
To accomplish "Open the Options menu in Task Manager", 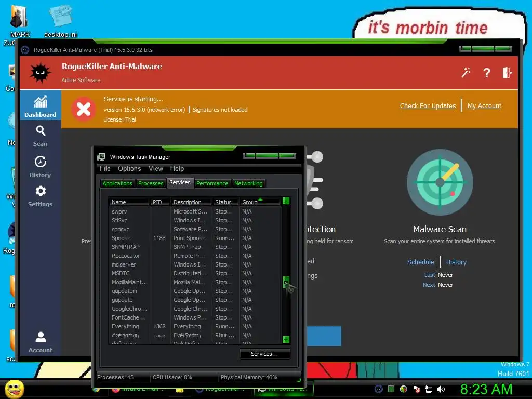I will tap(129, 168).
